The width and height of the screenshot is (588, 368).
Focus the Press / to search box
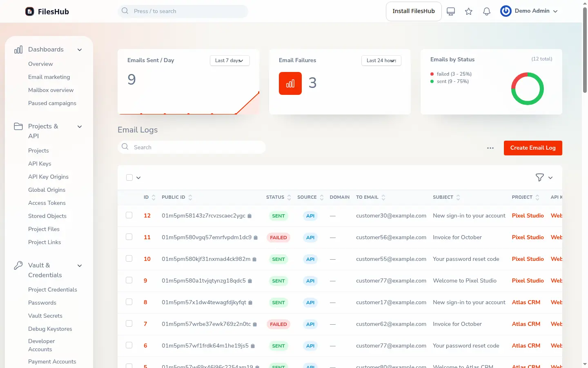tap(183, 11)
